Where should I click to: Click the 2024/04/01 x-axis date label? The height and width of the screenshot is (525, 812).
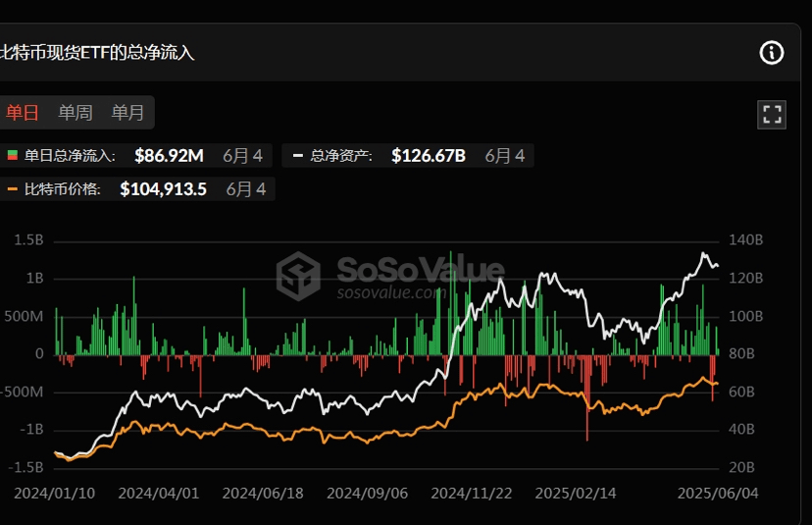click(x=159, y=493)
